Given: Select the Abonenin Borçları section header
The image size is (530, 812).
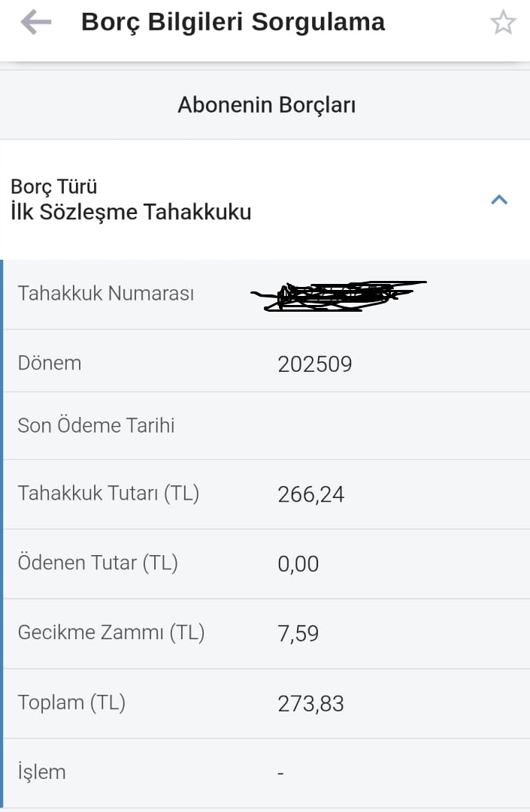Looking at the screenshot, I should coord(265,104).
